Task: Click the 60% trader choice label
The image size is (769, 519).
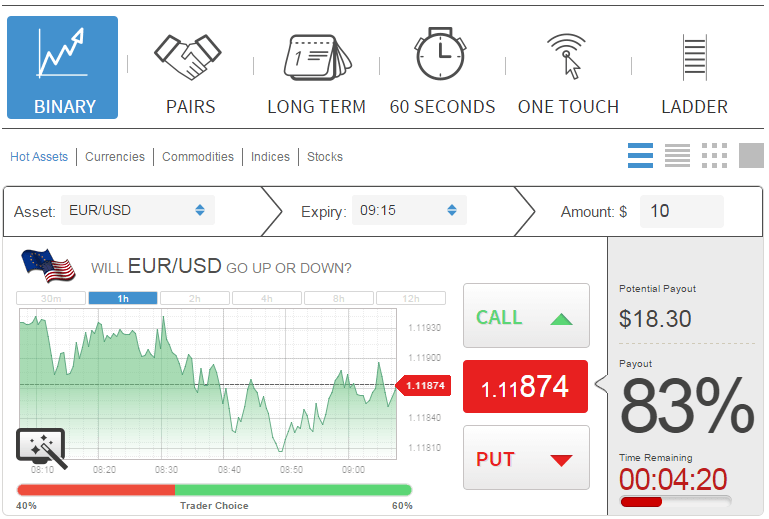Action: tap(402, 506)
